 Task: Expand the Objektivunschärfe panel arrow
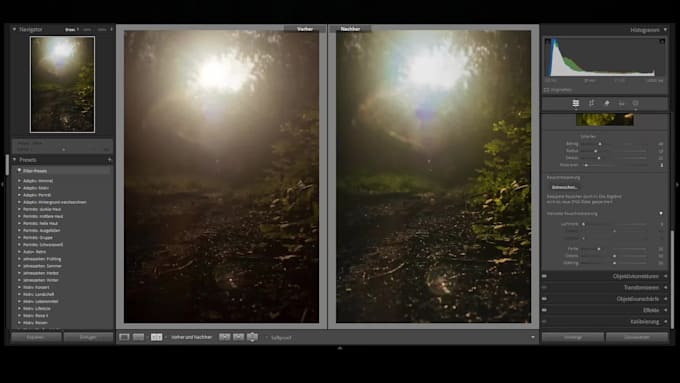pos(665,298)
